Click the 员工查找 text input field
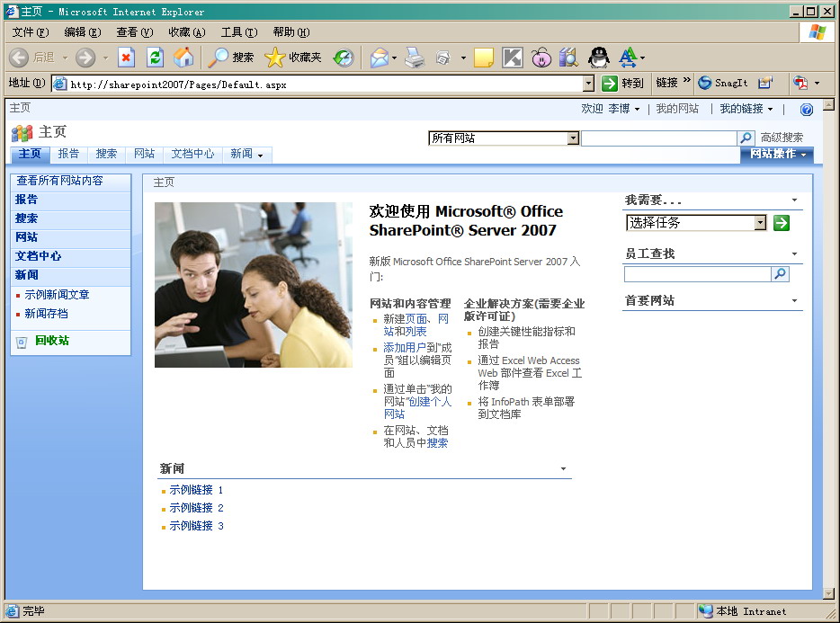 tap(698, 274)
